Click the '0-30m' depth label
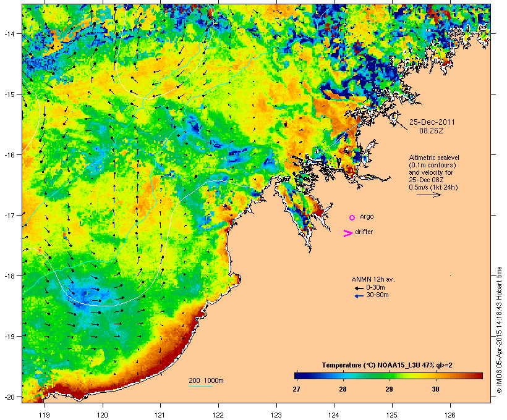This screenshot has height=420, width=507. [375, 287]
